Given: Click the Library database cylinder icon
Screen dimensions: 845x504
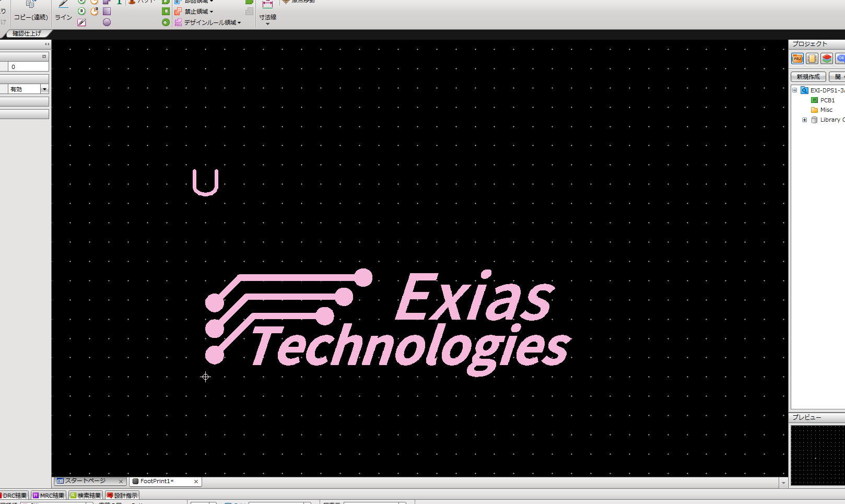Looking at the screenshot, I should (814, 120).
